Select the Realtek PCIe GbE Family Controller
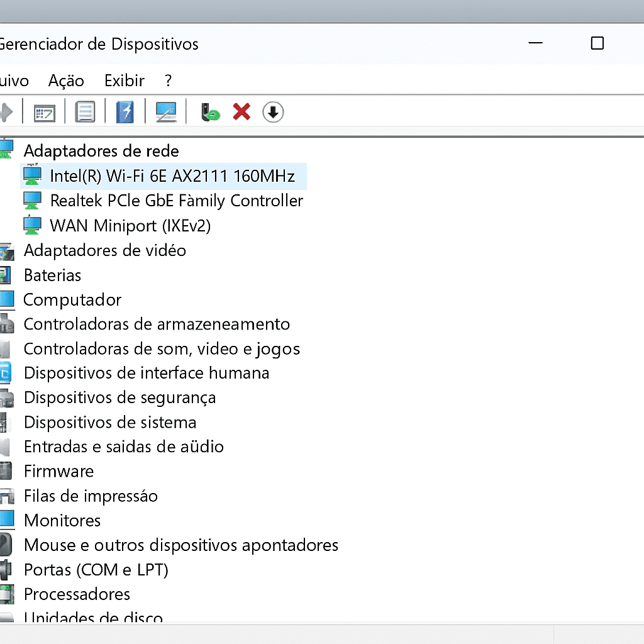 click(x=176, y=201)
